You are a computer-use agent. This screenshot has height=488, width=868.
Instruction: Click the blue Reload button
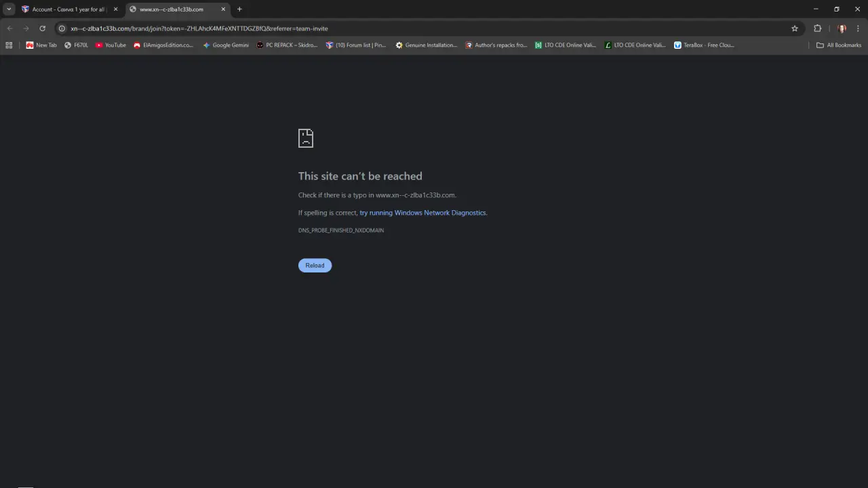pos(315,265)
